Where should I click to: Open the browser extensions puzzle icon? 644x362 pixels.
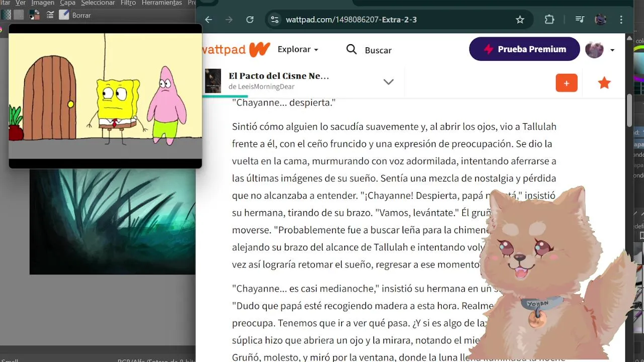tap(549, 20)
